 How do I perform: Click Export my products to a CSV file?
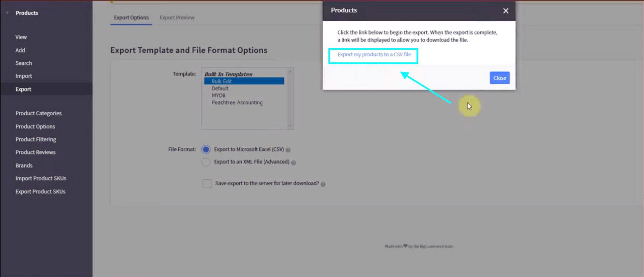click(x=374, y=55)
